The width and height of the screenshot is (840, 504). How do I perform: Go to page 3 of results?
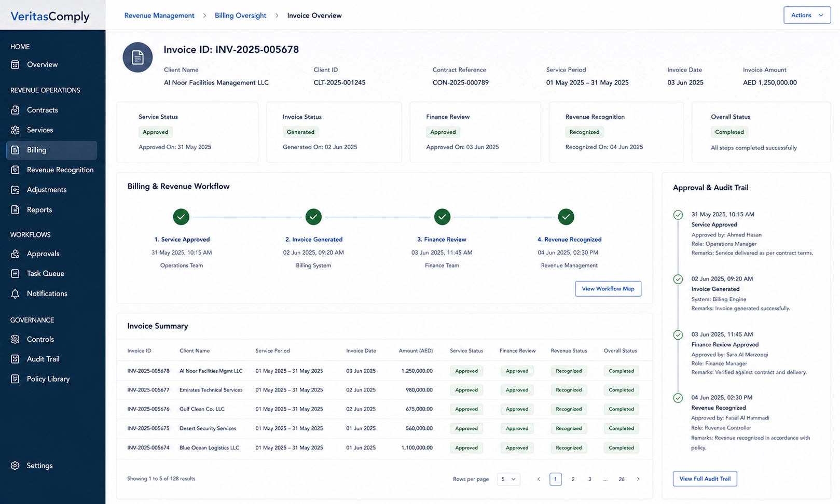(589, 479)
